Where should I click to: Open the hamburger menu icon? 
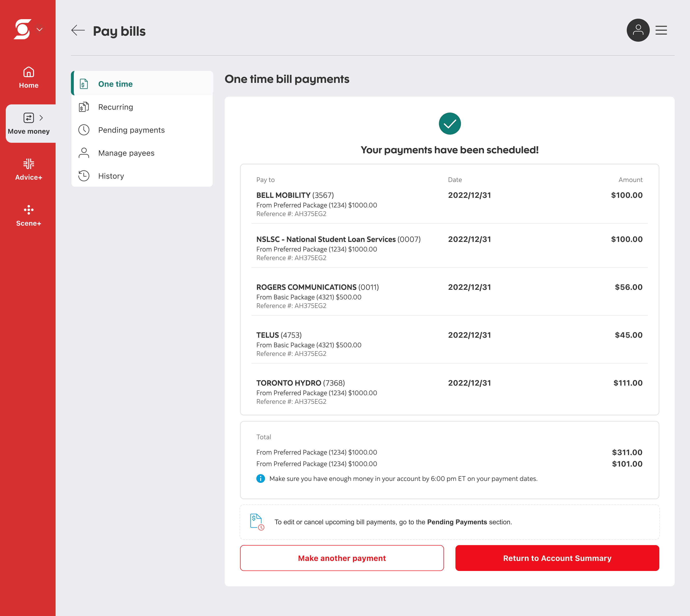(661, 30)
